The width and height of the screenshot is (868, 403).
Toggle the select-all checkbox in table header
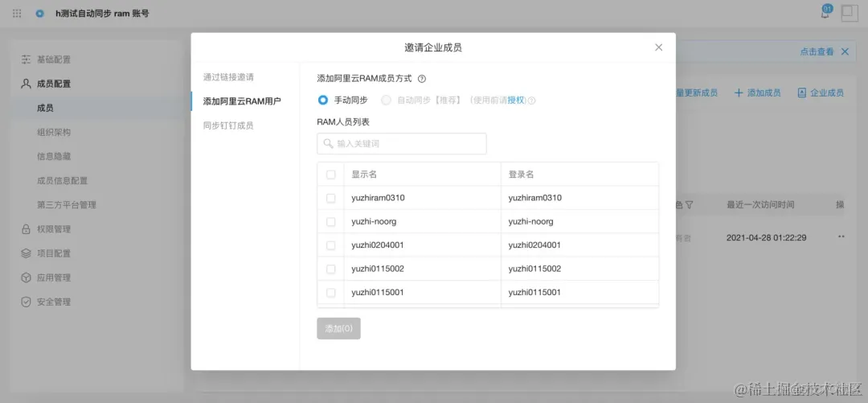[x=330, y=175]
